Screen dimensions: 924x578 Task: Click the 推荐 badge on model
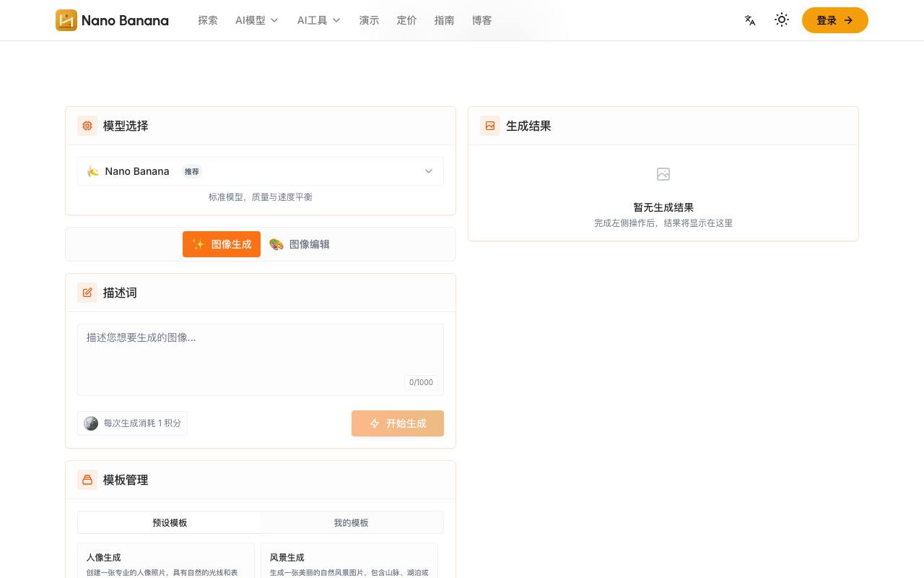tap(192, 172)
